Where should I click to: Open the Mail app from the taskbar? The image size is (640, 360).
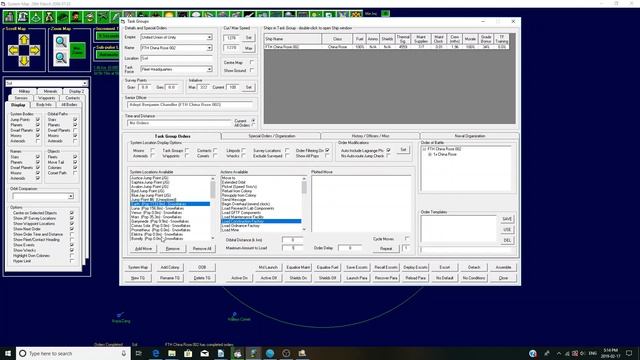204,353
